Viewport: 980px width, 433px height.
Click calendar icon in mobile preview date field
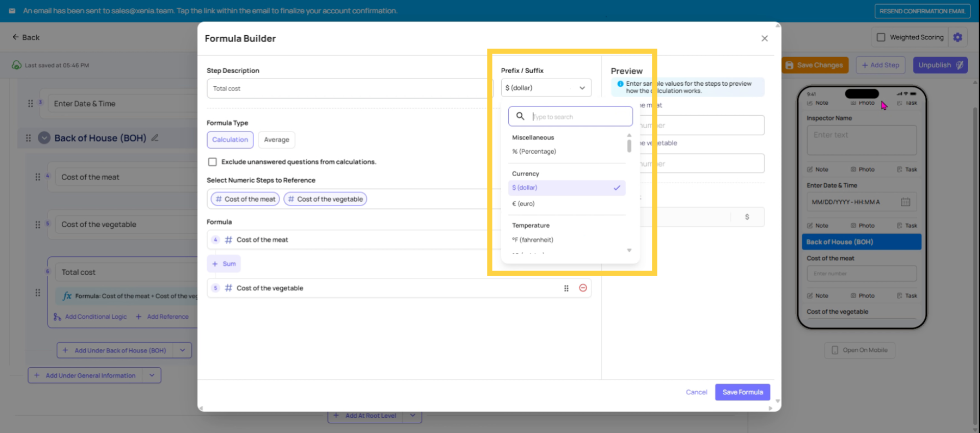click(905, 202)
